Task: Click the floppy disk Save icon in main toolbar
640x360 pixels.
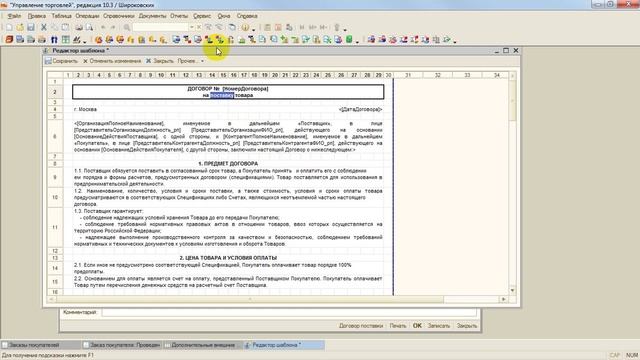Action: pyautogui.click(x=31, y=27)
